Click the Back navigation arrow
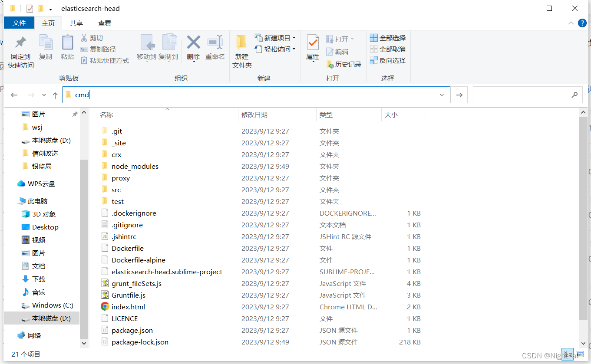 point(14,95)
